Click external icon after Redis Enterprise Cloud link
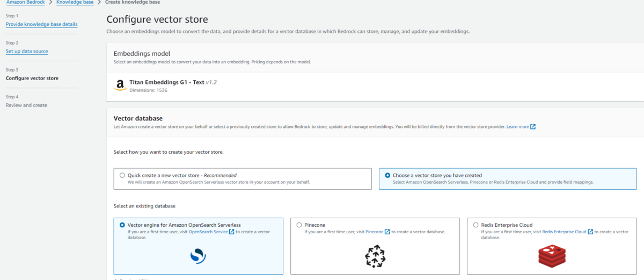 coord(590,232)
